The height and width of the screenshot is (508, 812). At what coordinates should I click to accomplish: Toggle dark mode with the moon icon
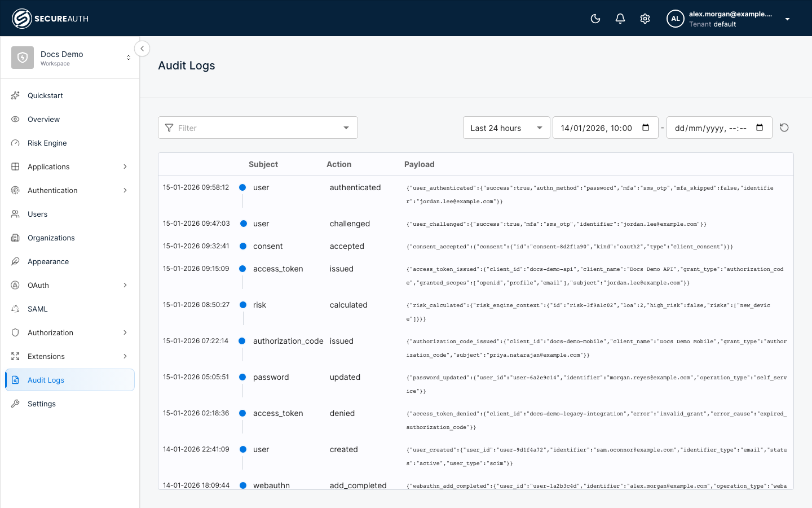click(x=595, y=19)
